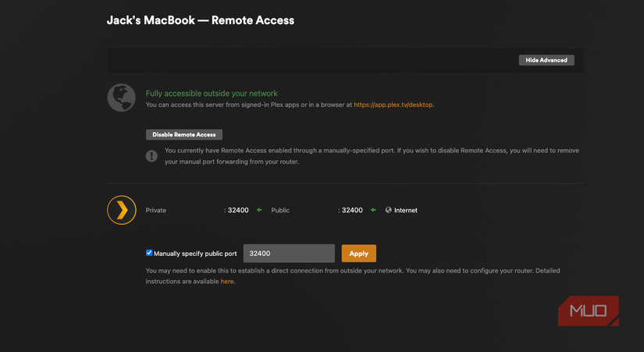Click the 'Internet' label

coord(405,210)
